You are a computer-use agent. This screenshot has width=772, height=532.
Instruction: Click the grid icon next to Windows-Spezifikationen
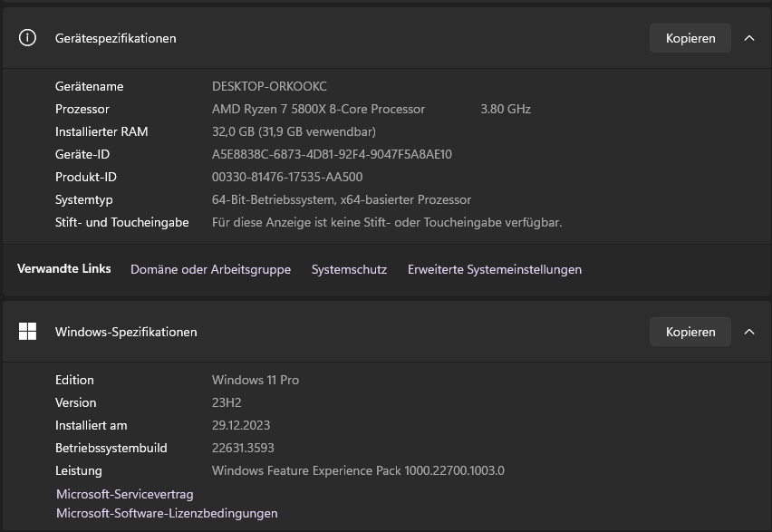point(26,331)
